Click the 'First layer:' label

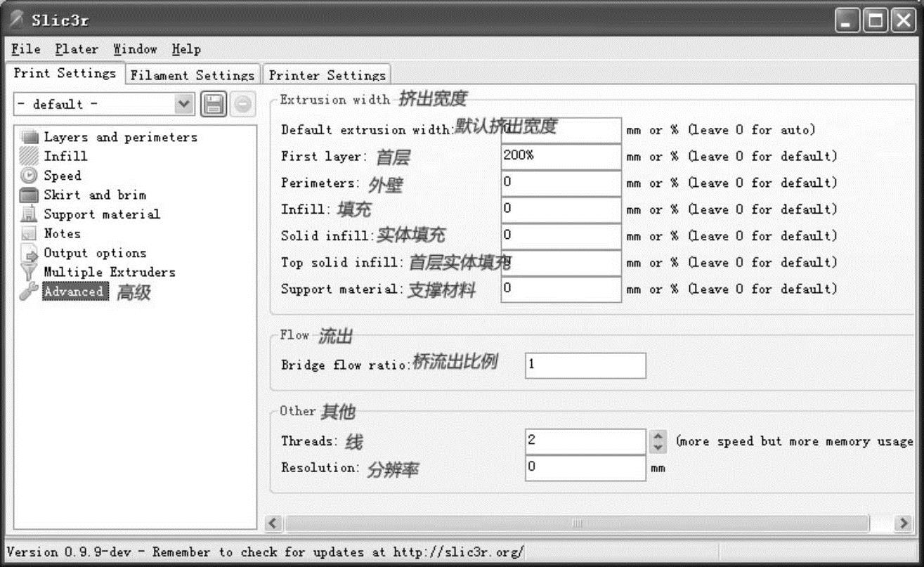[324, 157]
